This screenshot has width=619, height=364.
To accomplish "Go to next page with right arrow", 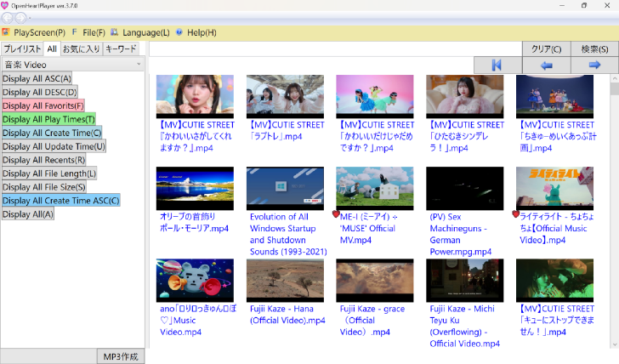I will click(594, 65).
